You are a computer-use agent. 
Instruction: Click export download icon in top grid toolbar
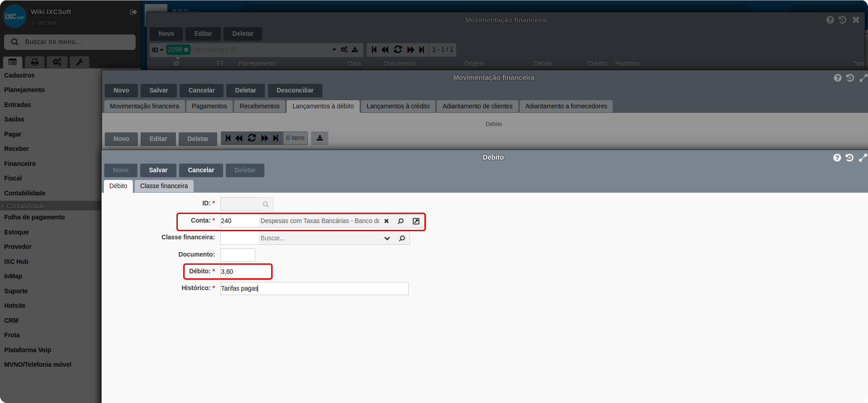355,49
